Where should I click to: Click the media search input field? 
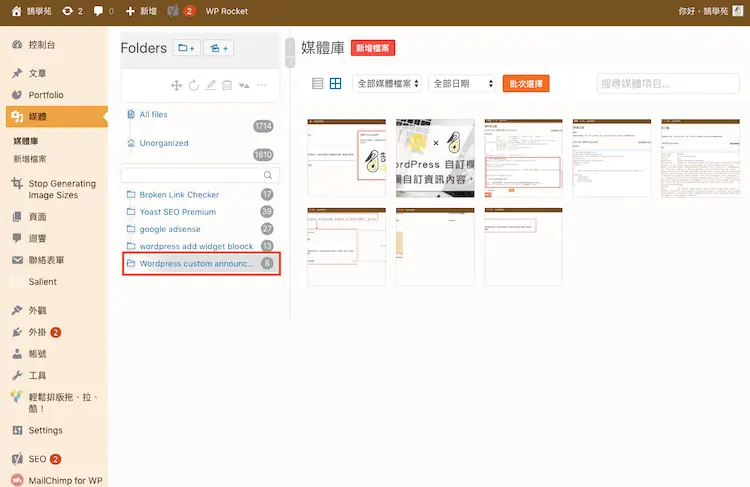coord(668,84)
